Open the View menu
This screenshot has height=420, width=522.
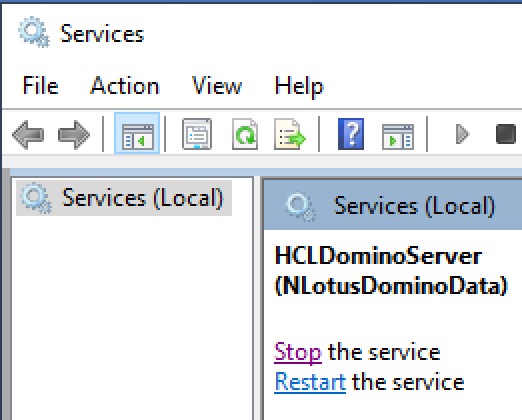217,86
